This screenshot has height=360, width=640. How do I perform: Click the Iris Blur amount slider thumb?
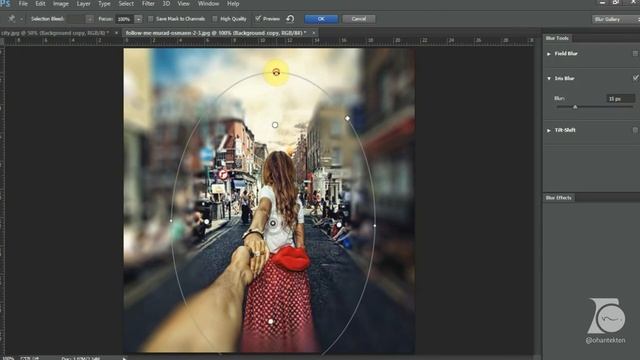[575, 107]
